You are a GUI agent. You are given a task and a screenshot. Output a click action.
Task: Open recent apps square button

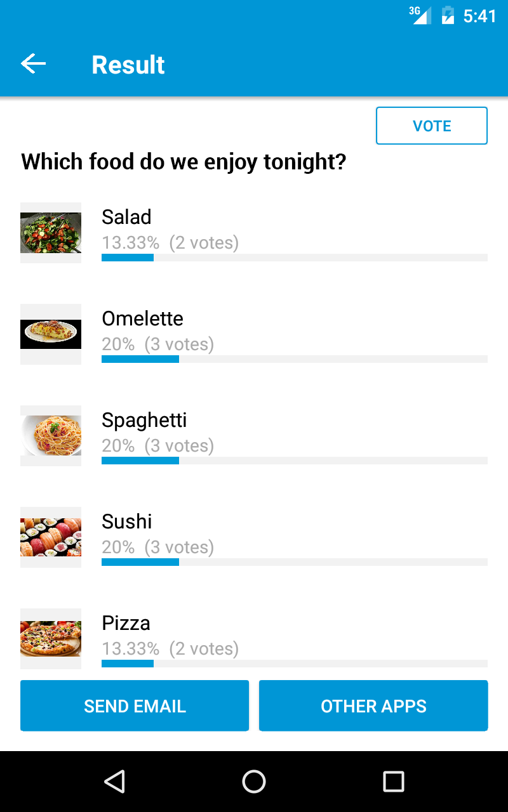(394, 781)
